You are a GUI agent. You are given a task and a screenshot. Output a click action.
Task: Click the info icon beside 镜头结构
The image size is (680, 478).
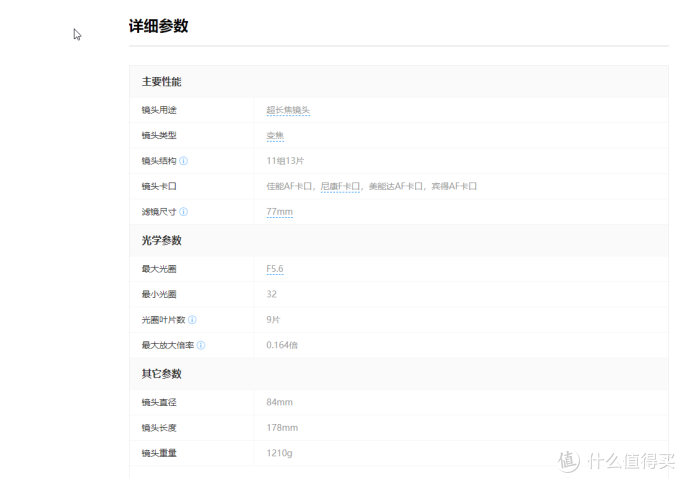click(x=183, y=160)
